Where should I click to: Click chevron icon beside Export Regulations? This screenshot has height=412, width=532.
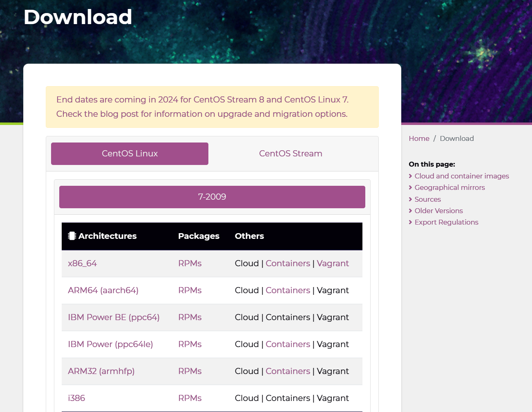pos(410,222)
